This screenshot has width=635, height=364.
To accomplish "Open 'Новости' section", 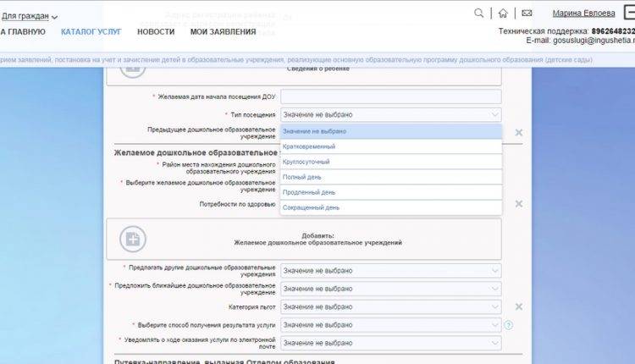I will click(x=156, y=32).
